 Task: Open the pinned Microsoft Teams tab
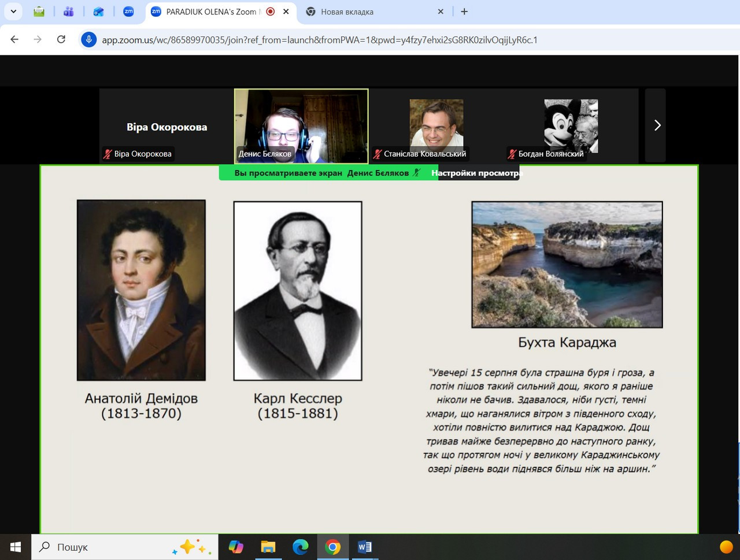(69, 12)
